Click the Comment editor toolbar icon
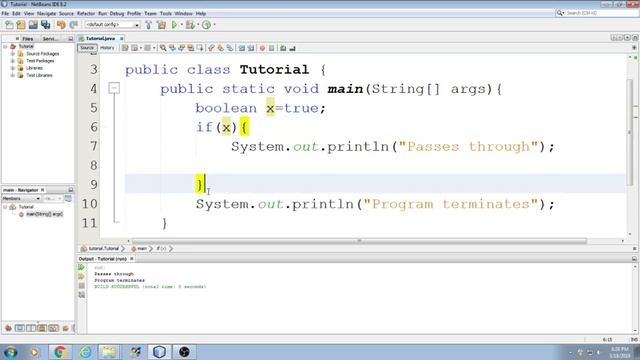Image resolution: width=640 pixels, height=360 pixels. click(282, 48)
